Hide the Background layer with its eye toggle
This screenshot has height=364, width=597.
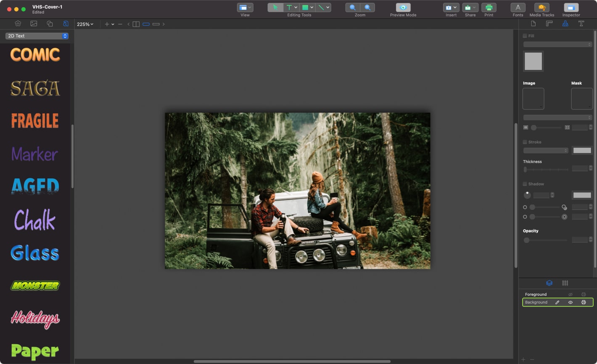point(571,302)
